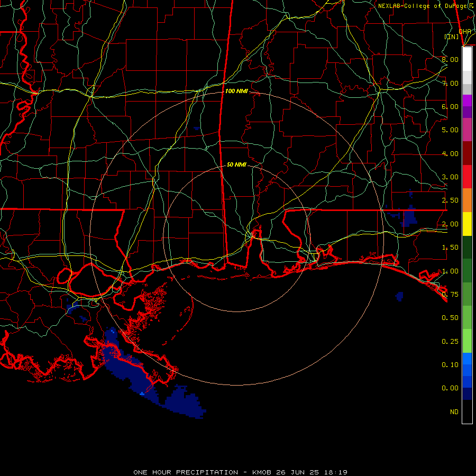Select the navy swatch near 0.00
Screen dimensions: 476x476
[467, 393]
